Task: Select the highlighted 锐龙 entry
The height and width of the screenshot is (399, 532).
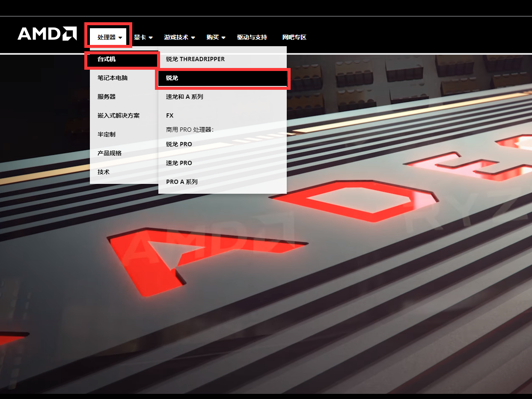Action: coord(223,78)
